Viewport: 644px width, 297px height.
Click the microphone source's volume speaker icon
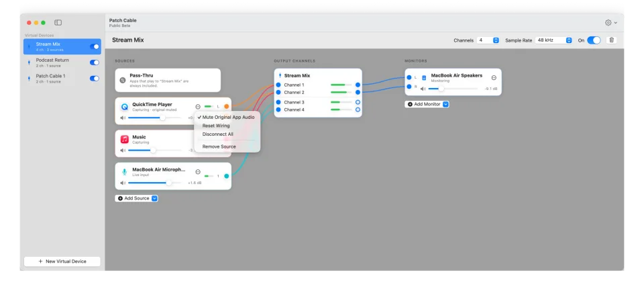123,183
